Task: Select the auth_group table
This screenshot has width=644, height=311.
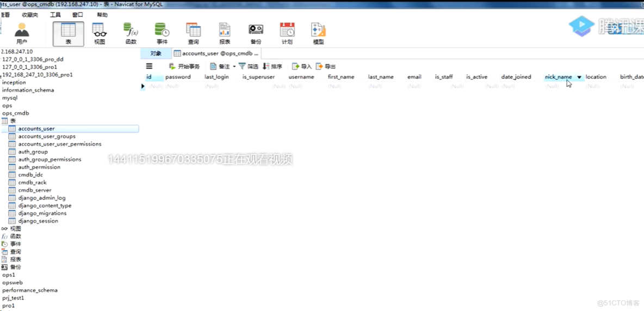Action: point(33,152)
